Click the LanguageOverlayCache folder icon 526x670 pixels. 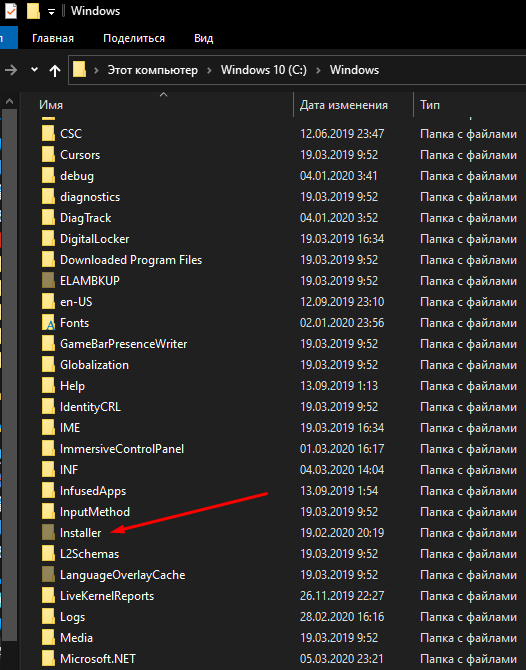click(x=48, y=575)
